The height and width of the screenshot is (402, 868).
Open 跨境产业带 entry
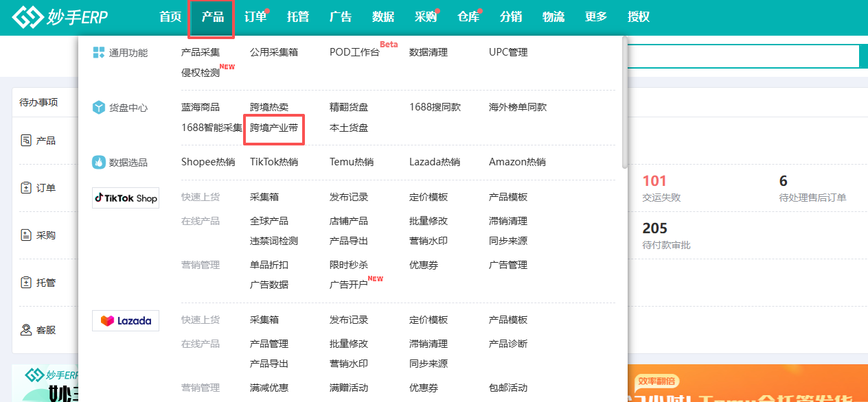pyautogui.click(x=274, y=128)
